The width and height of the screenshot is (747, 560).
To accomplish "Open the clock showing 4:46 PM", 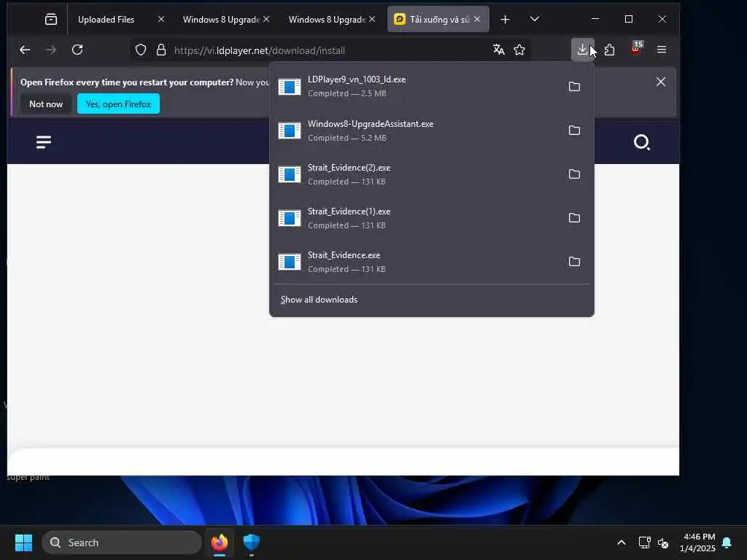I will [x=697, y=542].
